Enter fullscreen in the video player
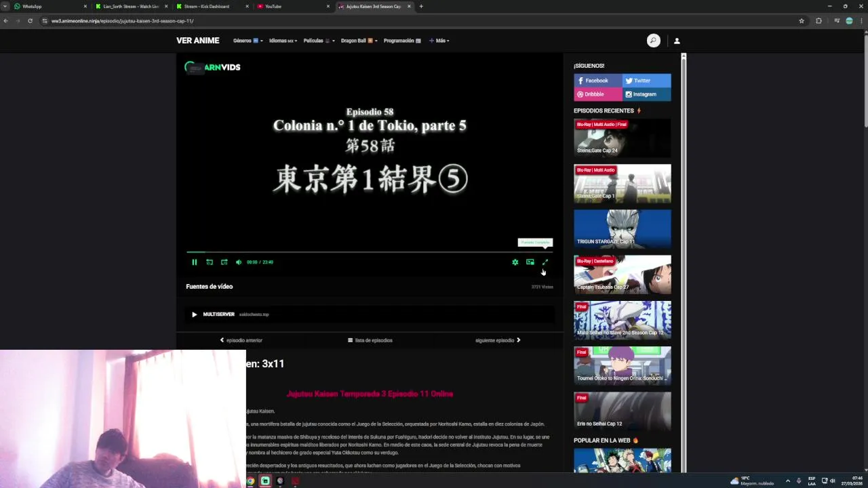Screen dimensions: 868x488 (545, 262)
